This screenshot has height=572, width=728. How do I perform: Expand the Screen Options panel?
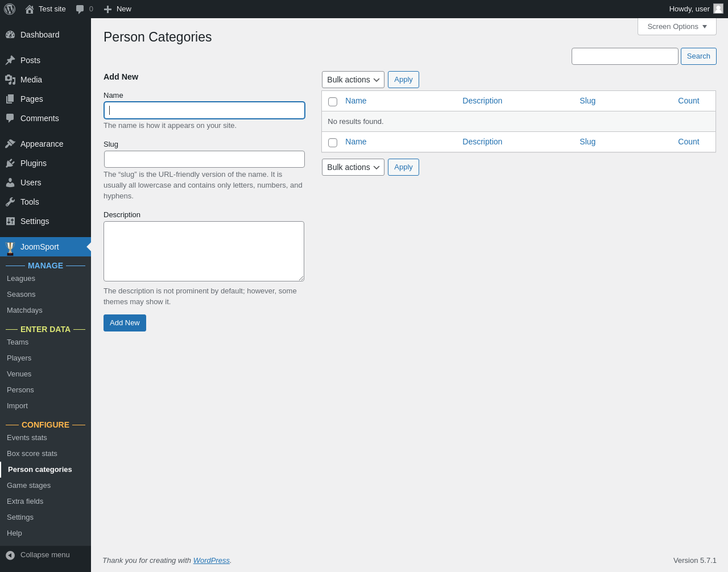tap(677, 27)
